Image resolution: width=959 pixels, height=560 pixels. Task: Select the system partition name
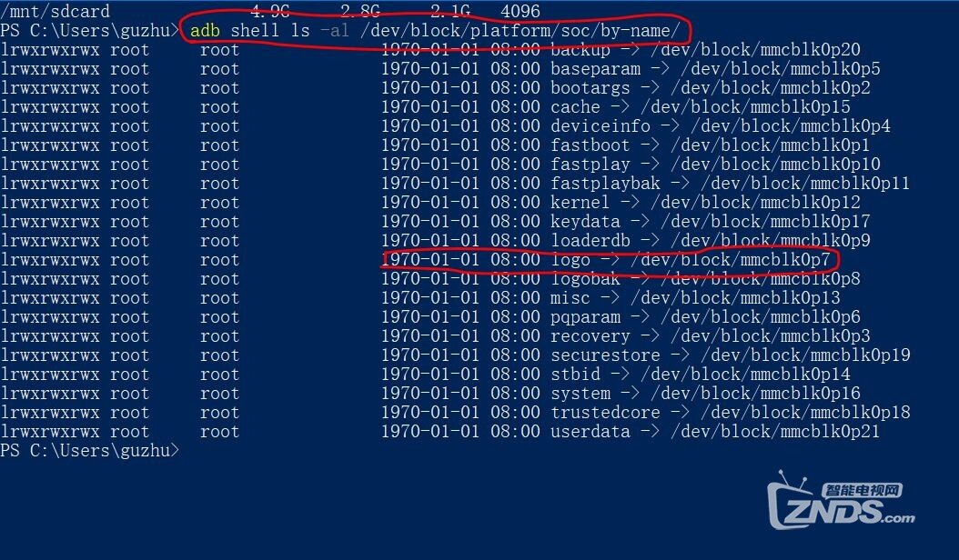(x=580, y=393)
